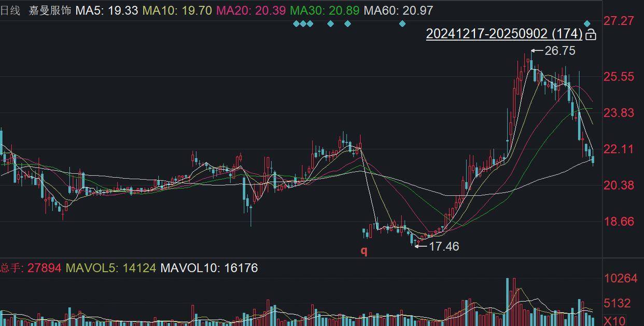
Task: Click the X10 volume scale label
Action: 614,320
